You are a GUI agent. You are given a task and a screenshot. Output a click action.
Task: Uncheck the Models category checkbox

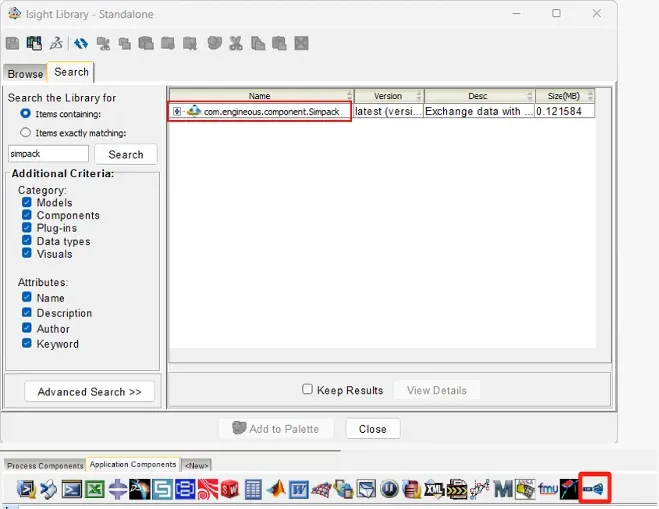click(26, 202)
